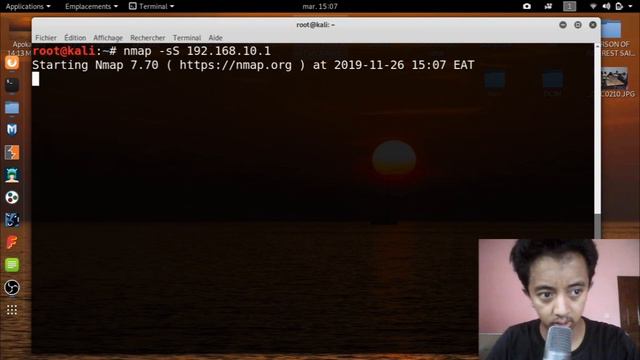Open Faraday red F dock icon
640x360 pixels.
(x=12, y=242)
